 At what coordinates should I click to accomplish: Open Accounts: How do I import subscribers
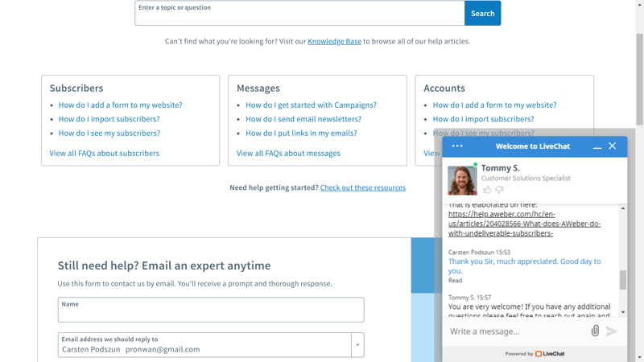484,119
